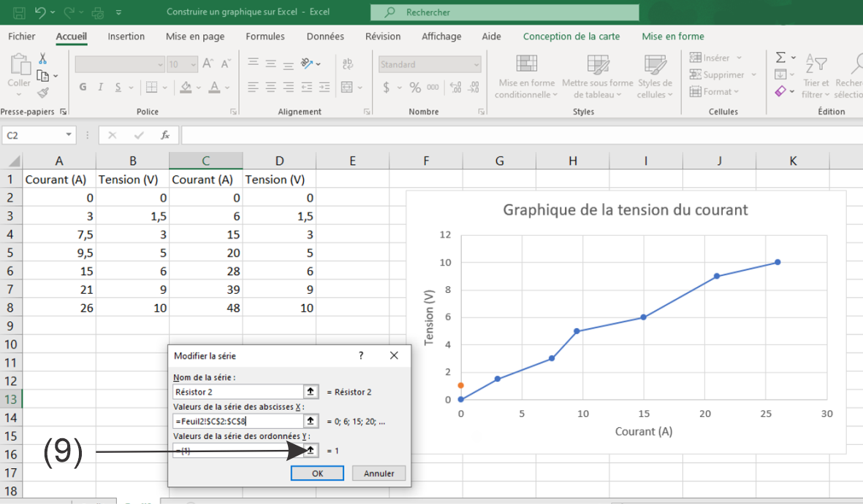Click the dialog help question mark
The width and height of the screenshot is (863, 504).
[x=360, y=356]
